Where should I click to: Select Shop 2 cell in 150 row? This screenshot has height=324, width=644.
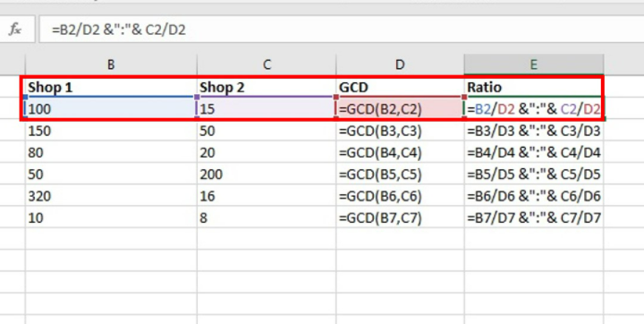pyautogui.click(x=267, y=131)
